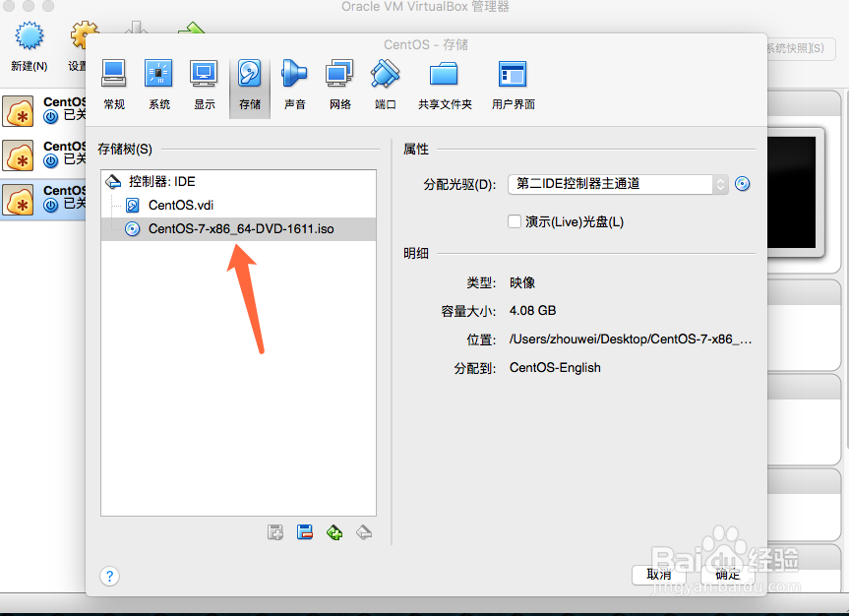Click 新建(N) in the VirtualBox Manager toolbar
849x616 pixels.
[x=30, y=47]
